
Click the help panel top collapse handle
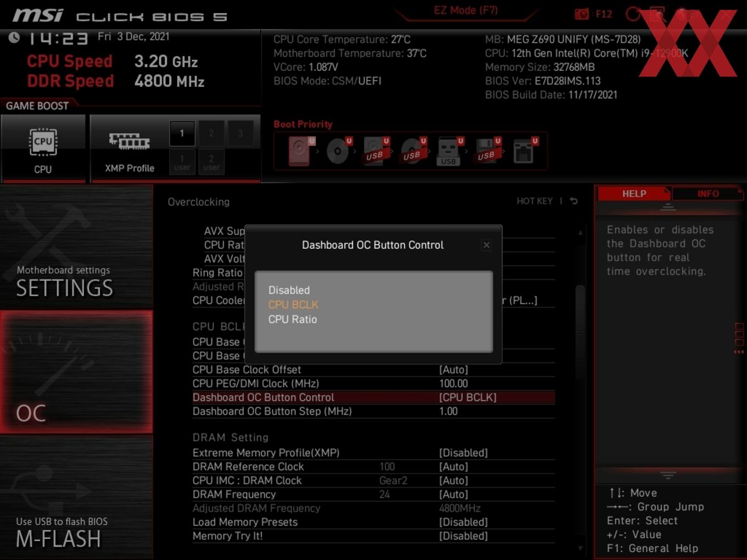[x=668, y=207]
